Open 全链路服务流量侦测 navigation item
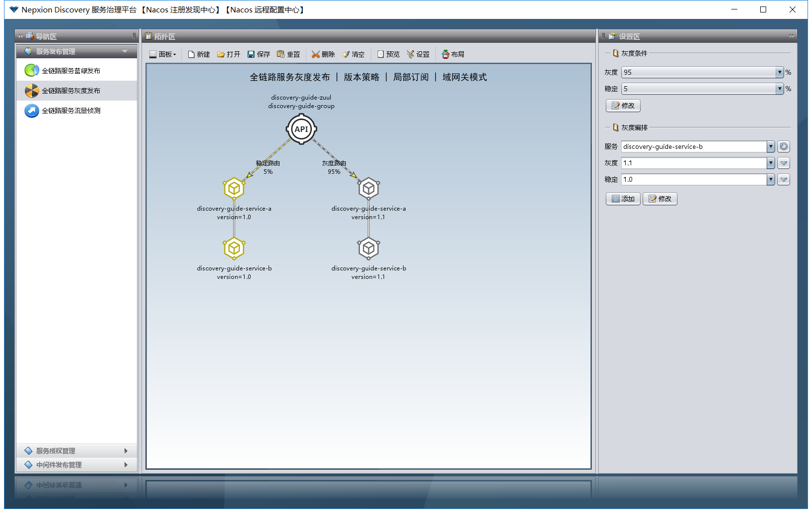Screen dimensions: 812x513 coord(71,111)
